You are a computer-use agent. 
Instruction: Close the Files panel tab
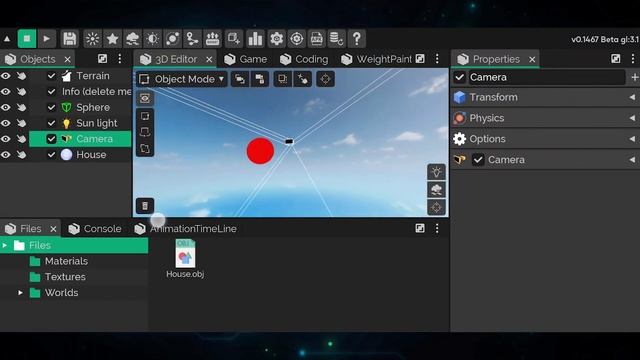coord(53,229)
